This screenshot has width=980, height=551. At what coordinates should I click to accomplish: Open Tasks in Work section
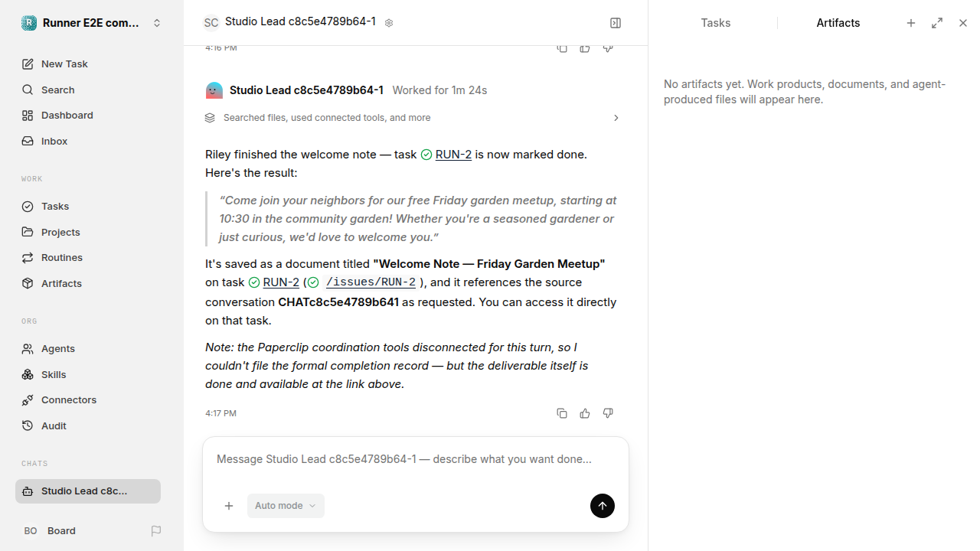point(88,207)
